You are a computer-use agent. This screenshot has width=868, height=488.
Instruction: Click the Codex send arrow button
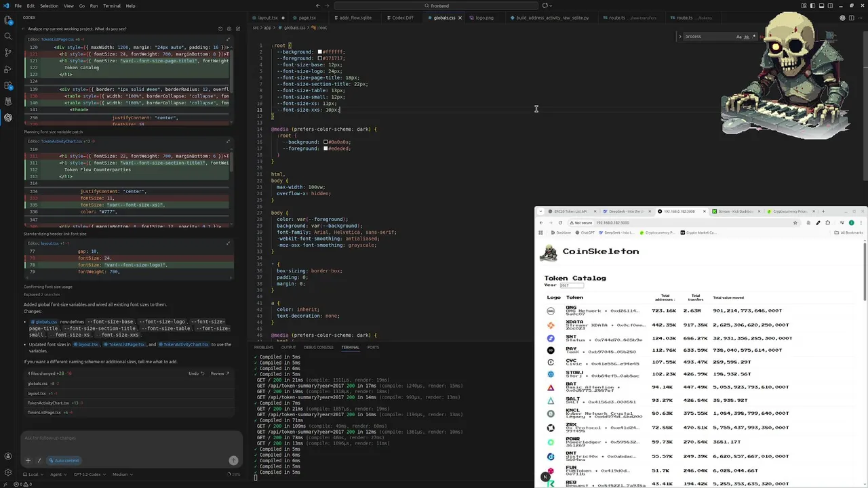coord(233,460)
